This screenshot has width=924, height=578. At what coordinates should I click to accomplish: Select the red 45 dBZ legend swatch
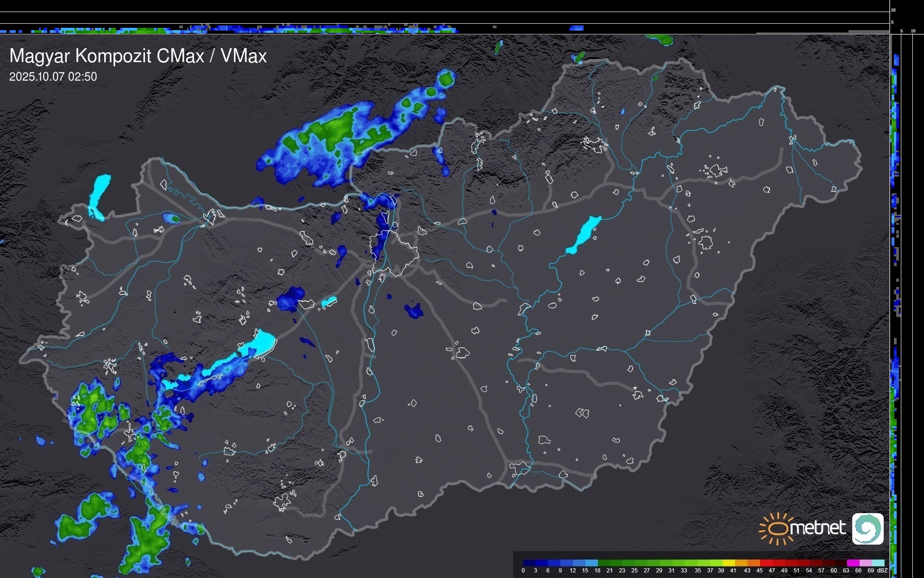coord(766,563)
